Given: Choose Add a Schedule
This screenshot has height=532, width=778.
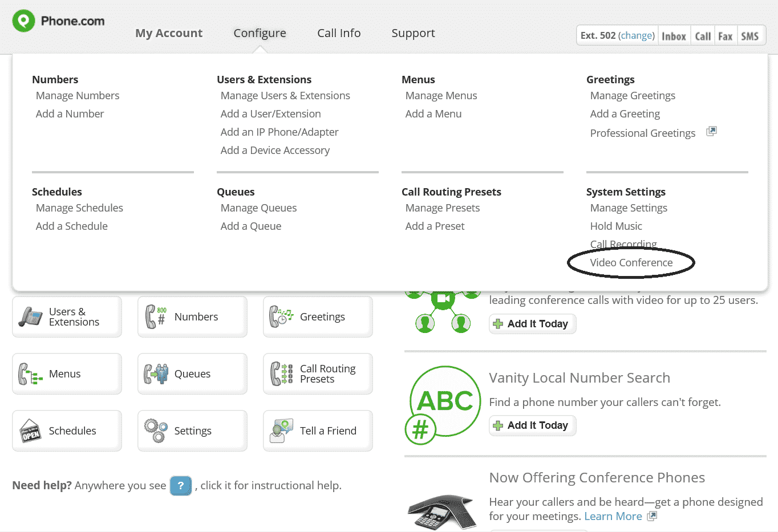Looking at the screenshot, I should click(x=72, y=226).
